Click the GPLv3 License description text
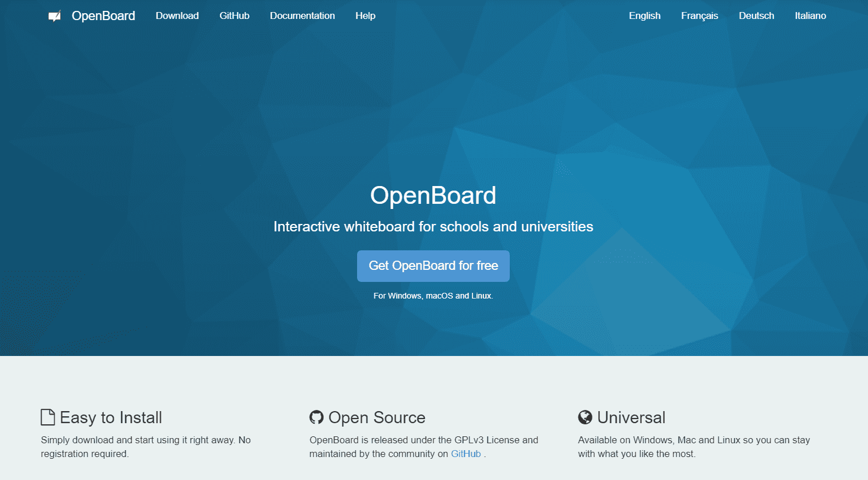This screenshot has width=868, height=480. click(x=424, y=447)
